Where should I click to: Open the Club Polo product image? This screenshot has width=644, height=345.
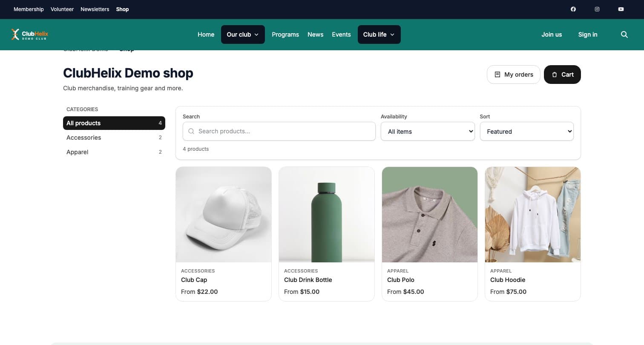pos(430,215)
